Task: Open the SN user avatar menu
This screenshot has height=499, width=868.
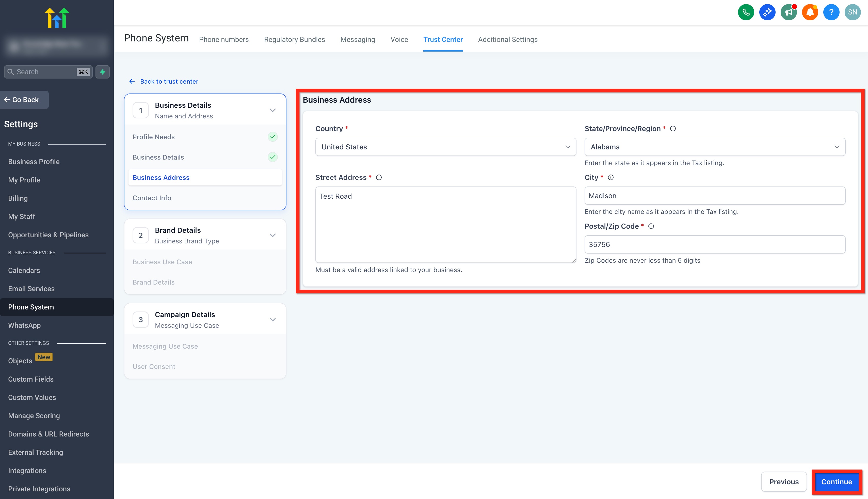Action: (852, 12)
